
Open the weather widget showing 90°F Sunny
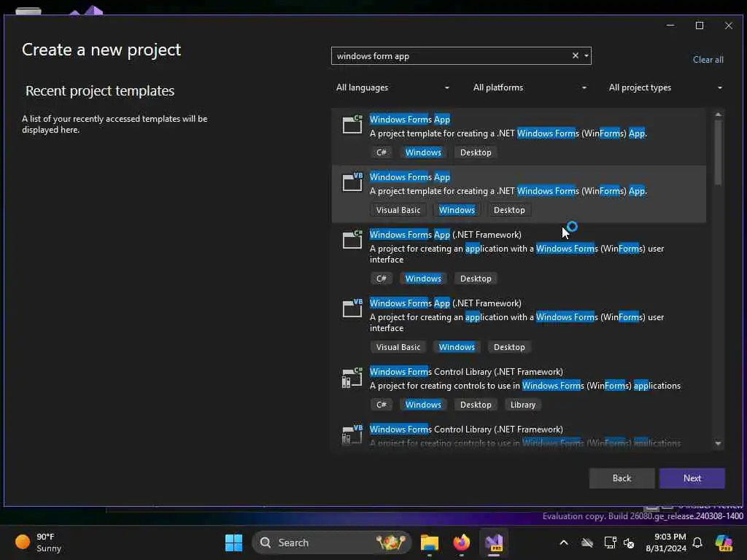39,542
